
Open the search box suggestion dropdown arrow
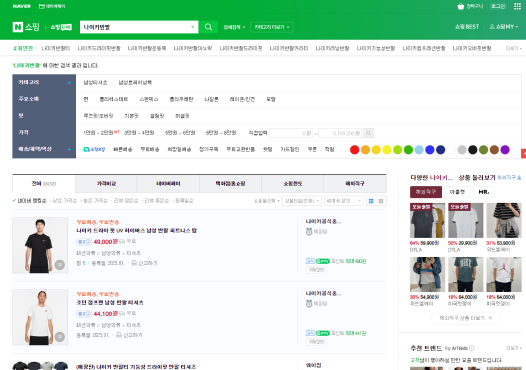tap(193, 27)
